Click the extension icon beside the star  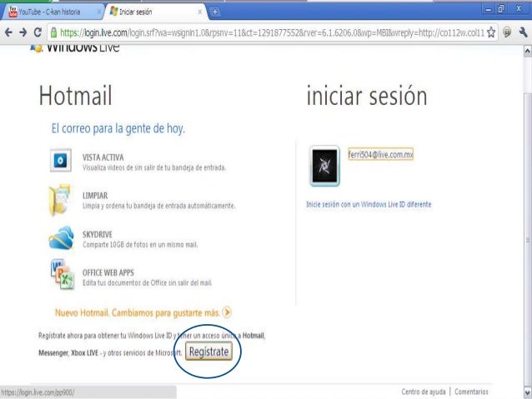pos(507,32)
